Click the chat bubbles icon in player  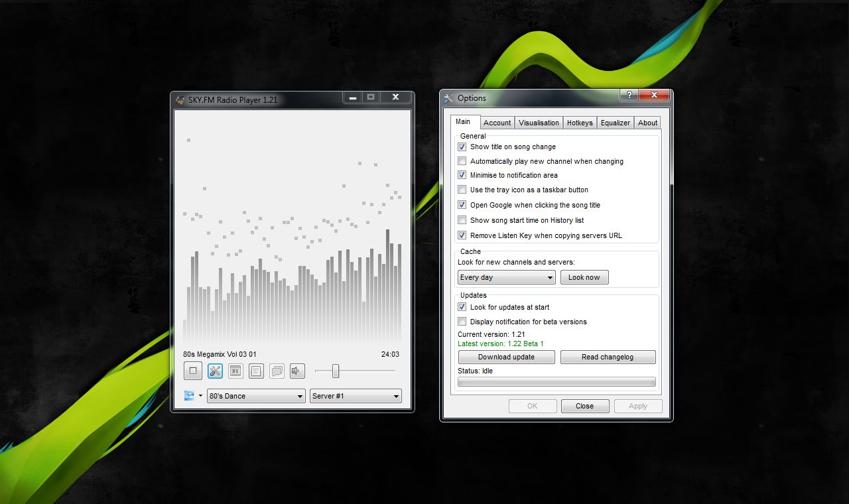277,371
